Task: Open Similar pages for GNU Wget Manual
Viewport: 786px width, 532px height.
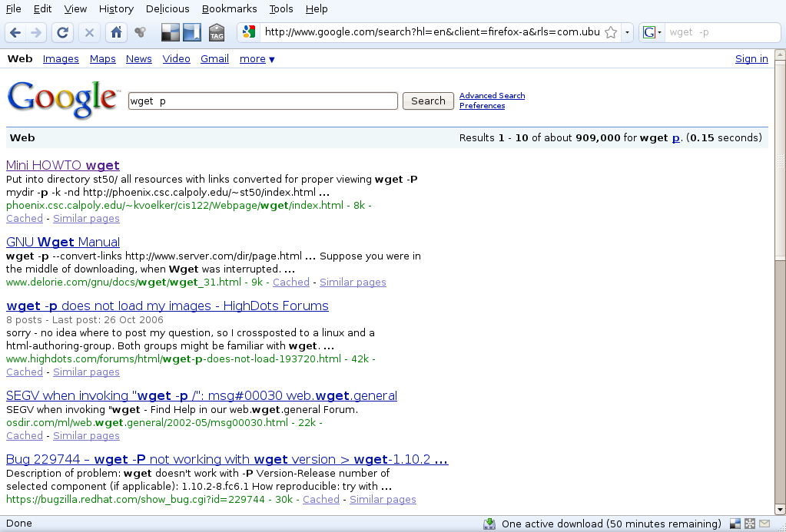Action: (x=353, y=283)
